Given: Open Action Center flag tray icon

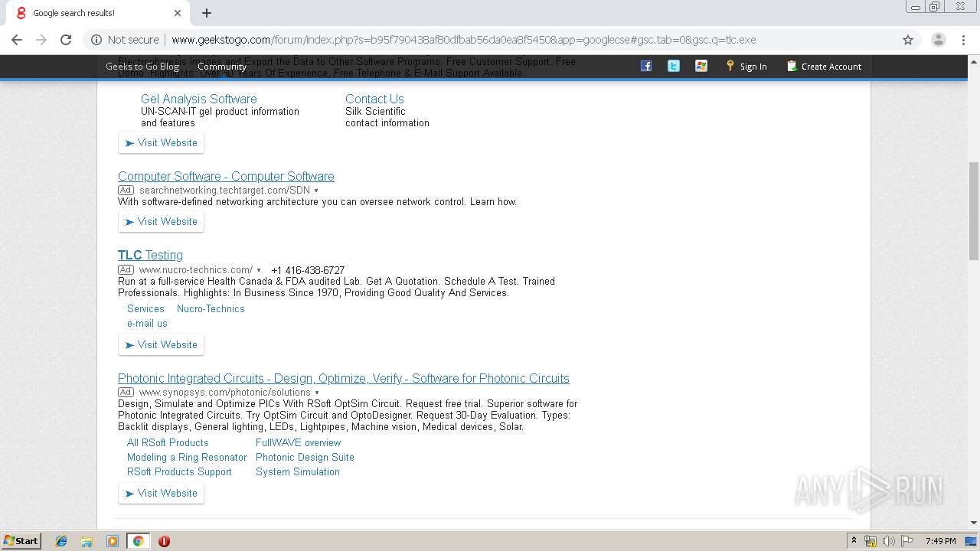Looking at the screenshot, I should click(x=907, y=541).
